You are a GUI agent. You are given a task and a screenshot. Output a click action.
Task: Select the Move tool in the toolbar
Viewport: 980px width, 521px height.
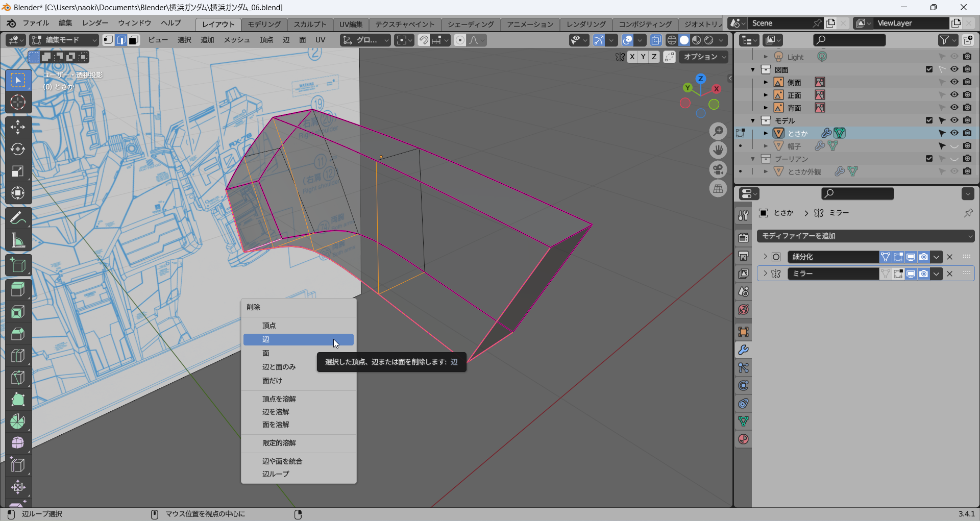click(18, 127)
